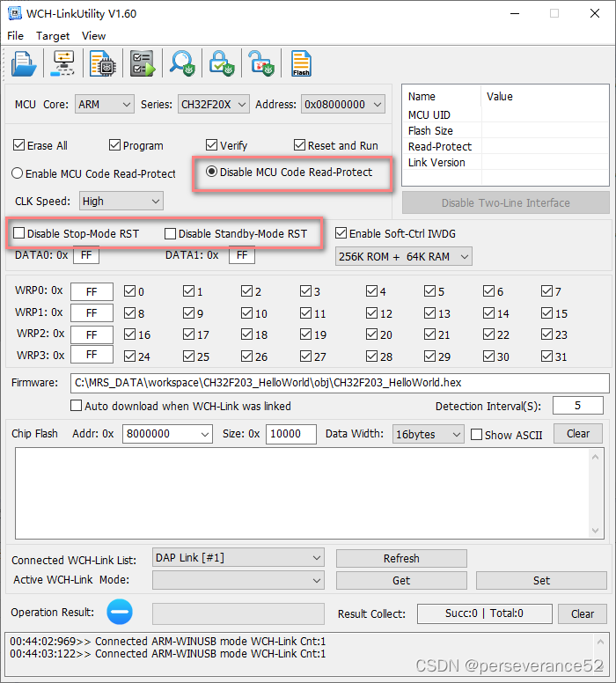Screen dimensions: 616x683
Task: Click the Refresh button
Action: [401, 558]
